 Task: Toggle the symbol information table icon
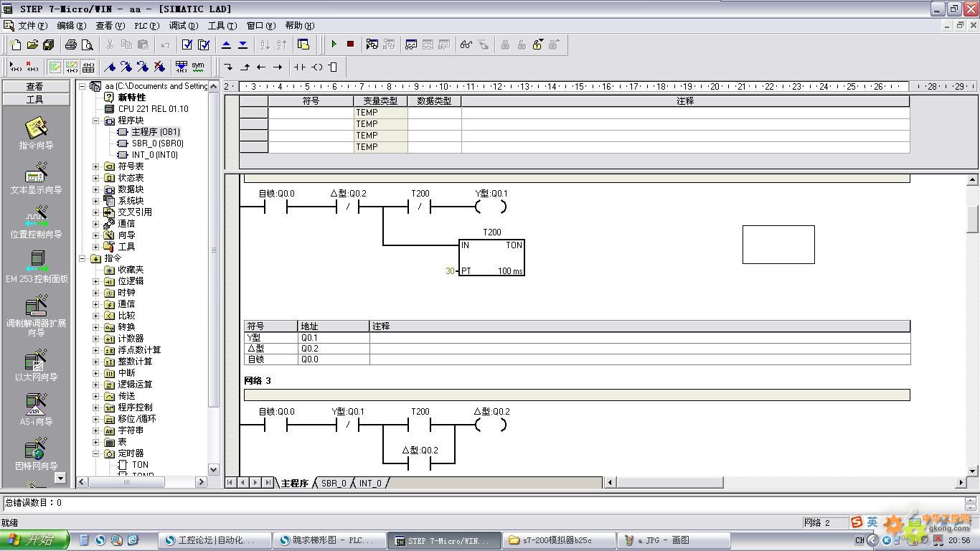coord(88,67)
